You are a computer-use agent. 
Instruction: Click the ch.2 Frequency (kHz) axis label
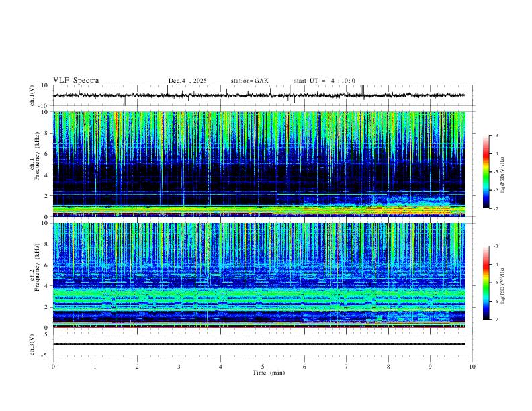tap(35, 267)
